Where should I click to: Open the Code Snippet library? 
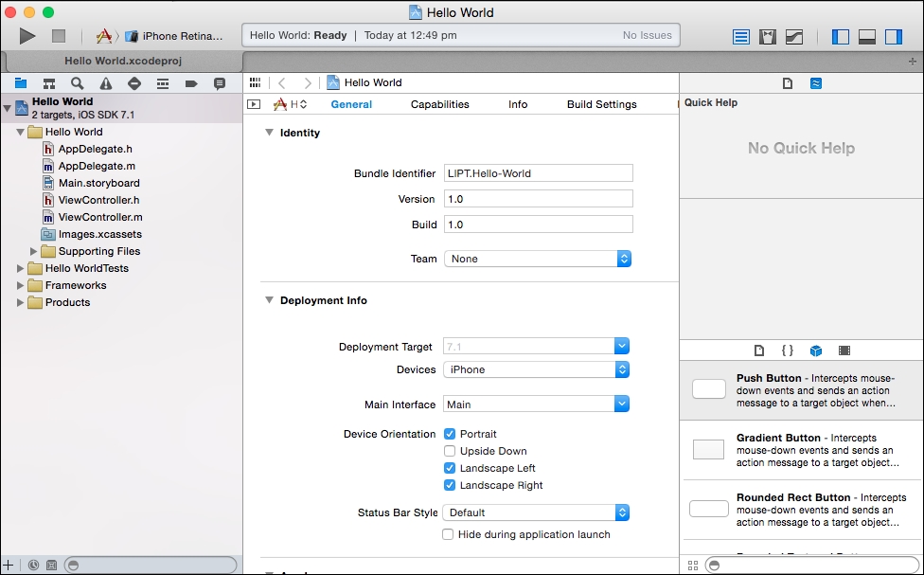pos(787,350)
